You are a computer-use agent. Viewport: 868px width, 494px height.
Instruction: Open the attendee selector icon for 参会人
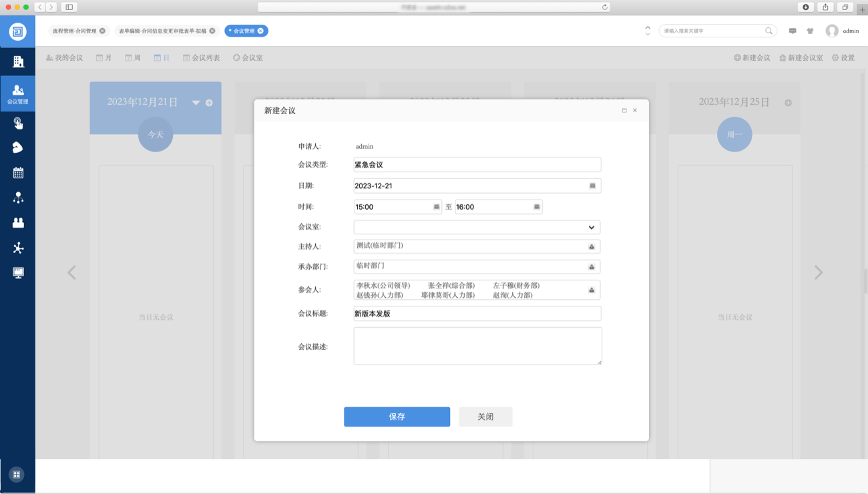[x=592, y=290]
